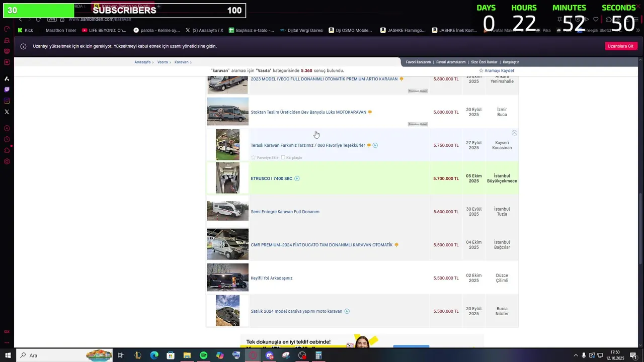The width and height of the screenshot is (644, 362).
Task: Open Dijital Vergi Dairesi bookmark
Action: (302, 30)
